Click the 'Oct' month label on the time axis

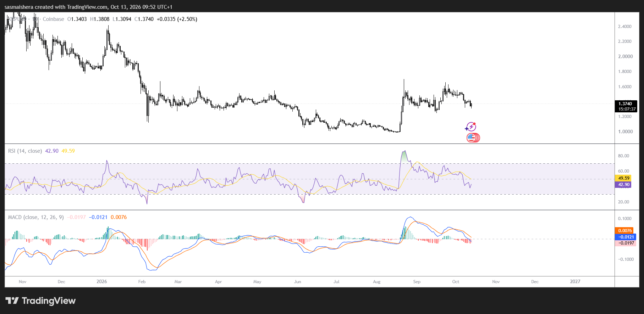pyautogui.click(x=456, y=282)
